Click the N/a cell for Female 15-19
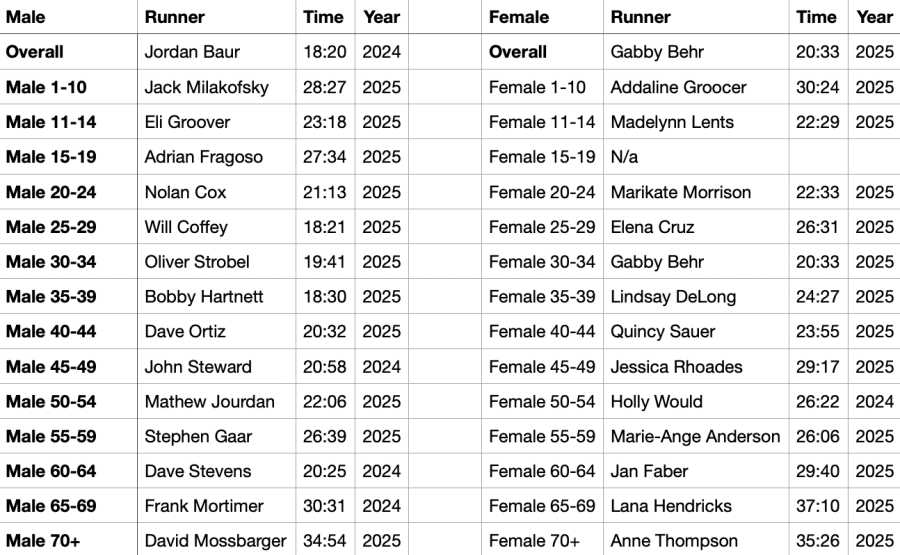Viewport: 900px width, 555px height. point(627,157)
